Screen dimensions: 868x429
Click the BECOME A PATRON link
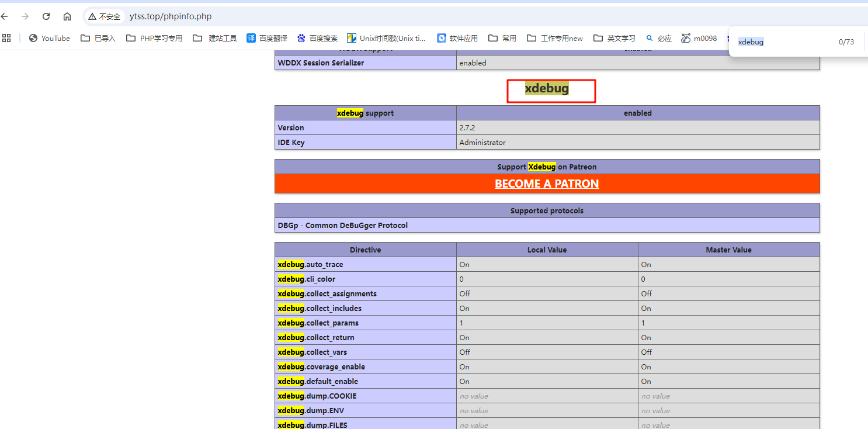(547, 184)
